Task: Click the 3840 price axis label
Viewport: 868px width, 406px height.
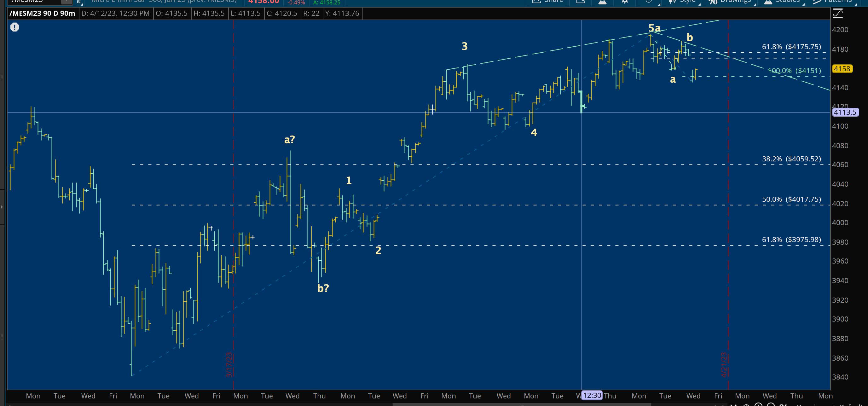Action: click(840, 377)
